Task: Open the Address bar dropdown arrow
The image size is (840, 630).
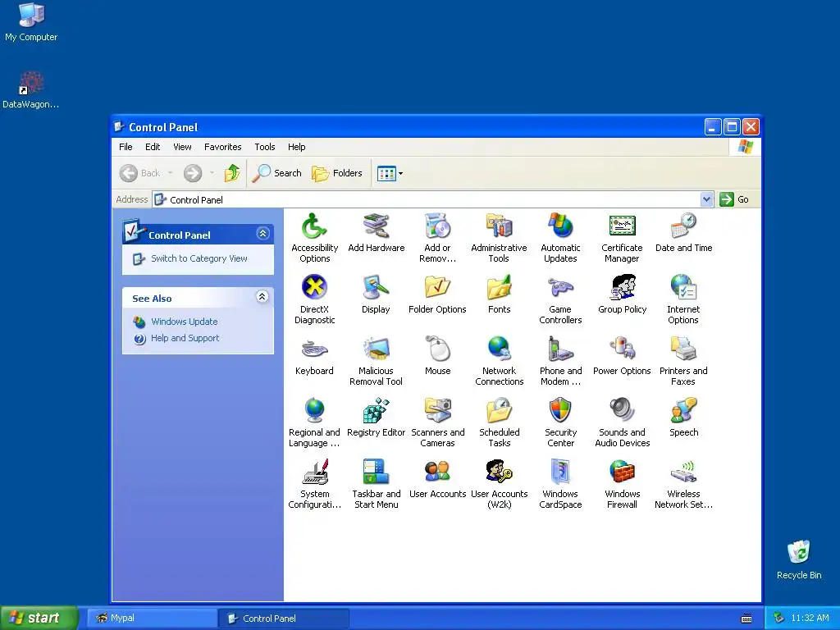Action: [706, 199]
